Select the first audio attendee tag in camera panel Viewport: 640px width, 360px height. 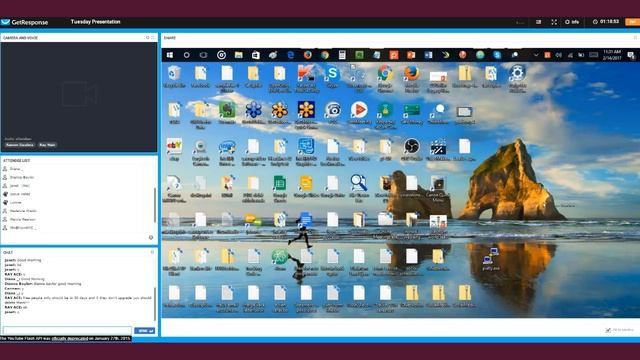click(x=20, y=145)
